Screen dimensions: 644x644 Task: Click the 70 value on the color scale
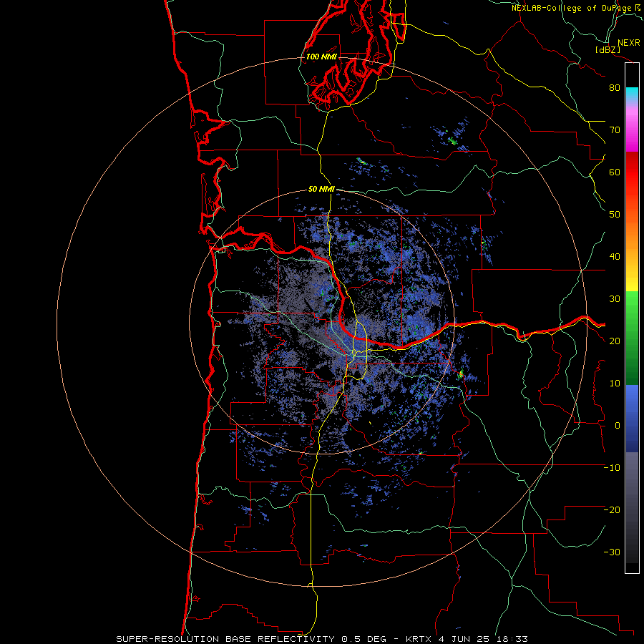tap(615, 130)
